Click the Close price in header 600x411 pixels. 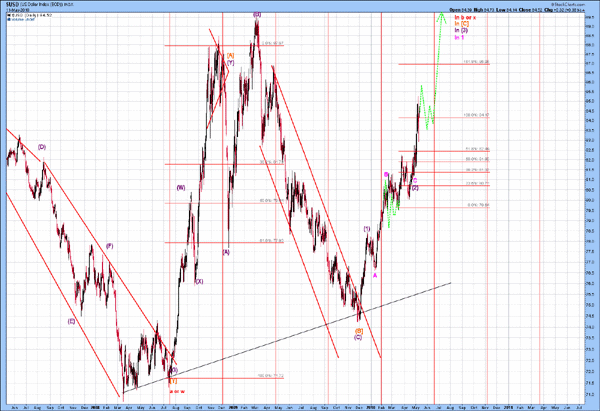coord(531,10)
